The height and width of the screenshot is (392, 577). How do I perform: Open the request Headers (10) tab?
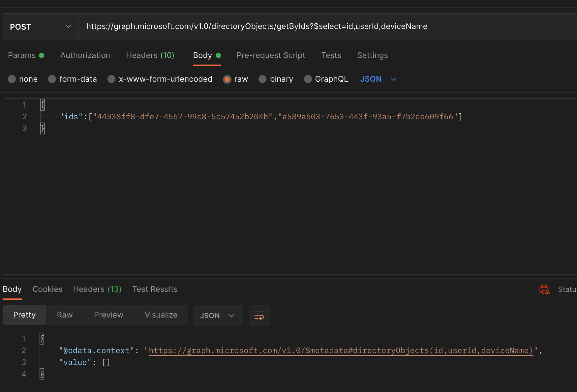[150, 55]
